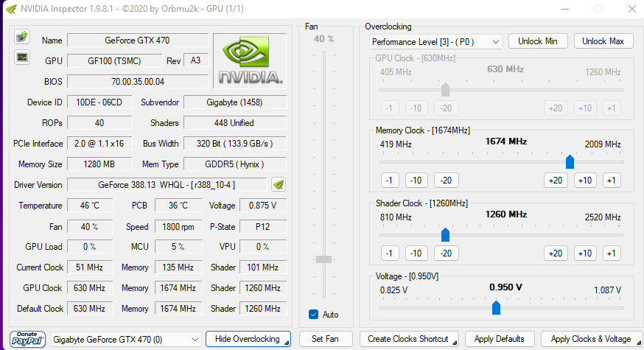Screen dimensions: 644x350
Task: Click the BIOS version field 70.00.35.00.04
Action: coord(138,81)
